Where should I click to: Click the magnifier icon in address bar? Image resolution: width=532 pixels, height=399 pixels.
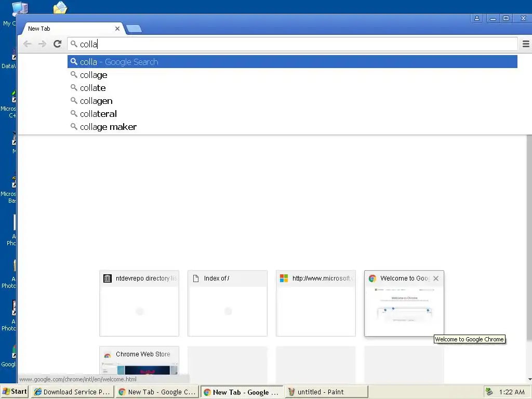click(x=74, y=44)
